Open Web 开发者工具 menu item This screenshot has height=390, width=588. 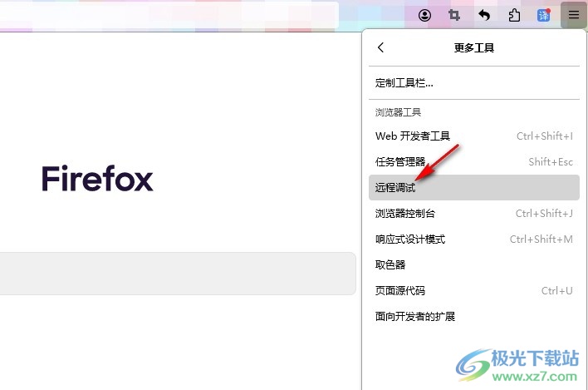point(474,136)
